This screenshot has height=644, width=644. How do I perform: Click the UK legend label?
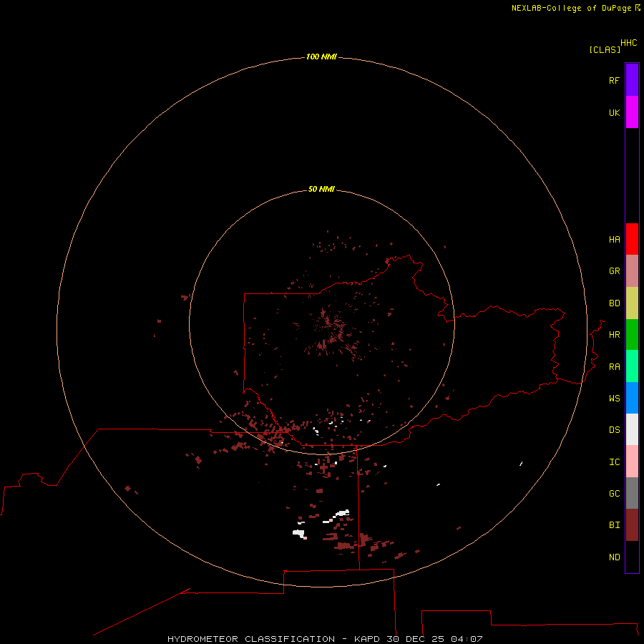click(615, 112)
